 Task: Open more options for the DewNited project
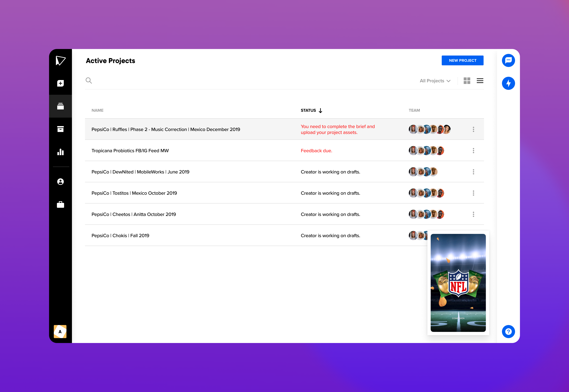click(x=473, y=172)
